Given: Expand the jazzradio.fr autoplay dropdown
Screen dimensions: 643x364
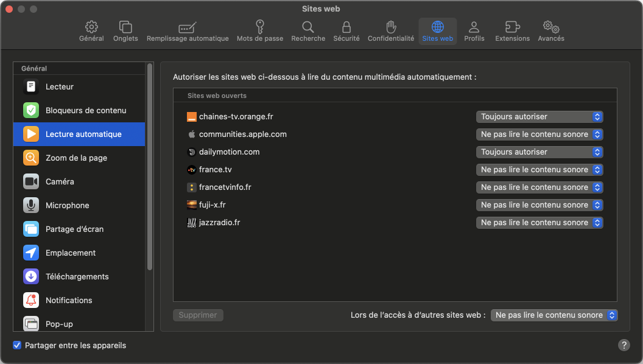Looking at the screenshot, I should tap(539, 223).
